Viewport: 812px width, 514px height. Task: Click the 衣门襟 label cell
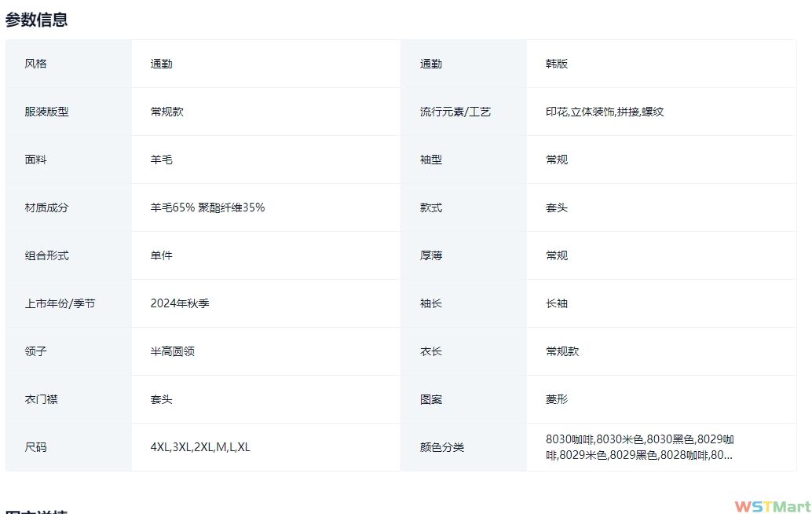click(x=41, y=399)
